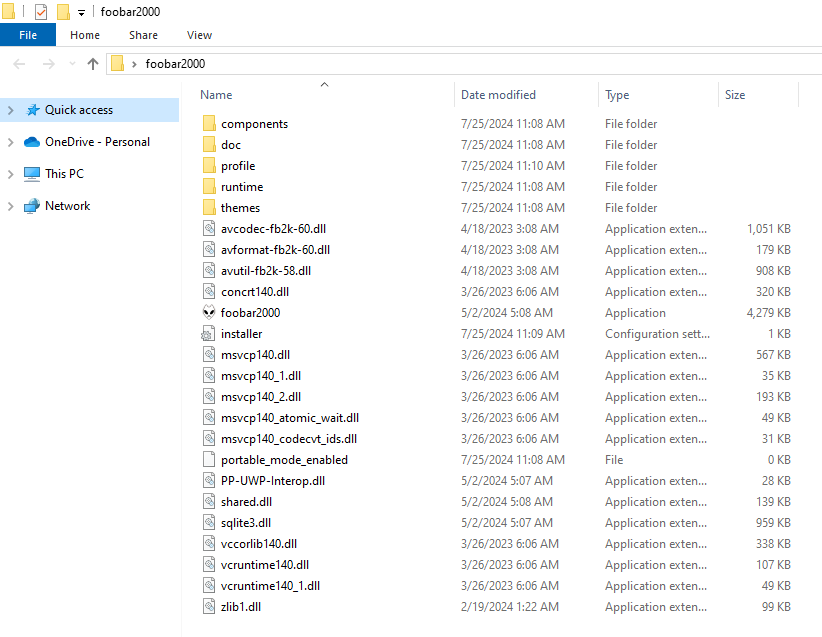Click the portable_mode_enabled blank file icon
Viewport: 822px width, 637px height.
click(x=209, y=459)
